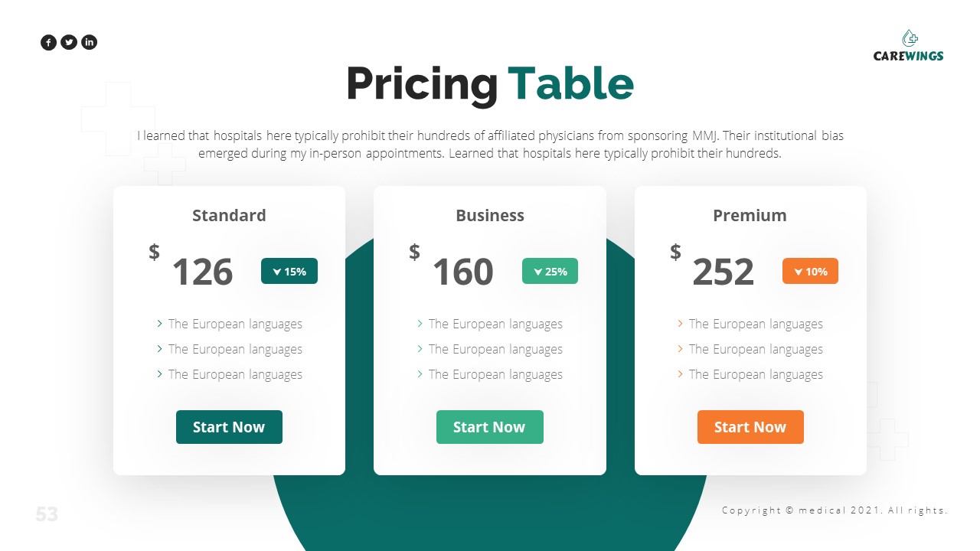The image size is (980, 551).
Task: Click the Carewings logo
Action: 909,46
